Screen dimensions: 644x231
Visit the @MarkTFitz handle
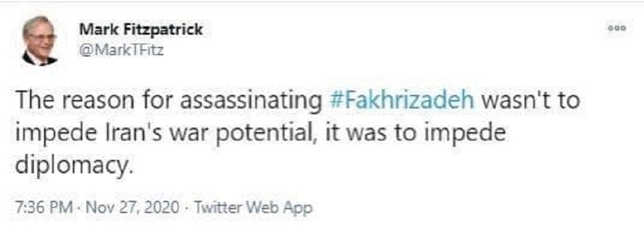[121, 51]
